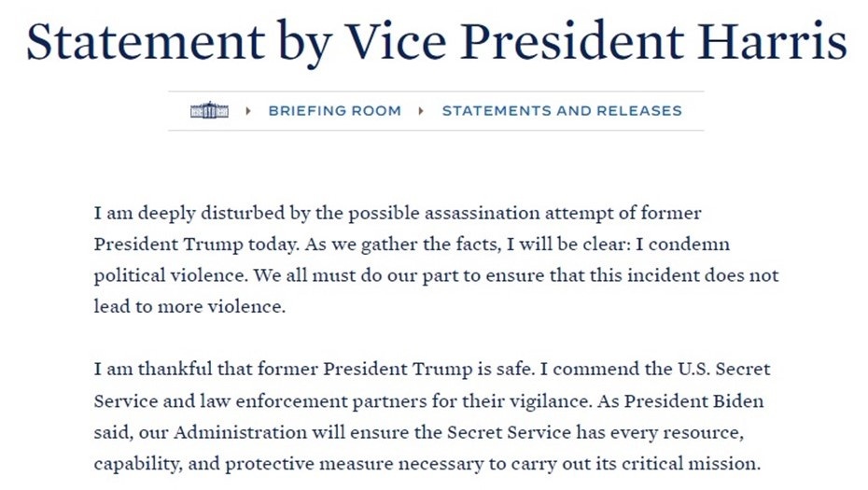Click the phrase 'lead to more violence'
868x490 pixels.
(x=189, y=307)
